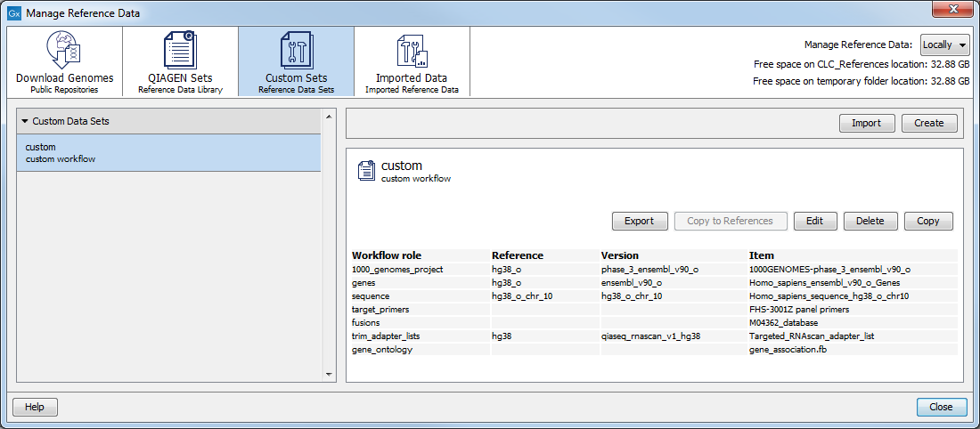
Task: Open the Download Genomes section icon
Action: [x=64, y=50]
